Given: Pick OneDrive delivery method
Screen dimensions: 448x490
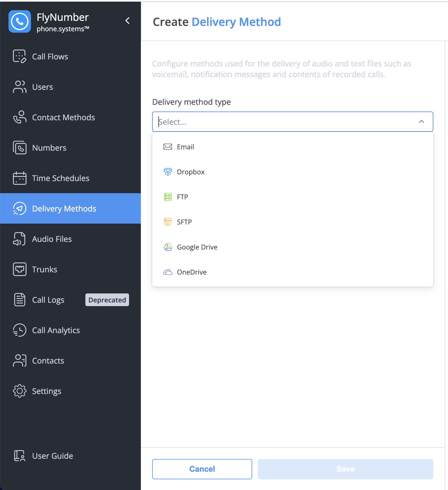Looking at the screenshot, I should coord(292,272).
